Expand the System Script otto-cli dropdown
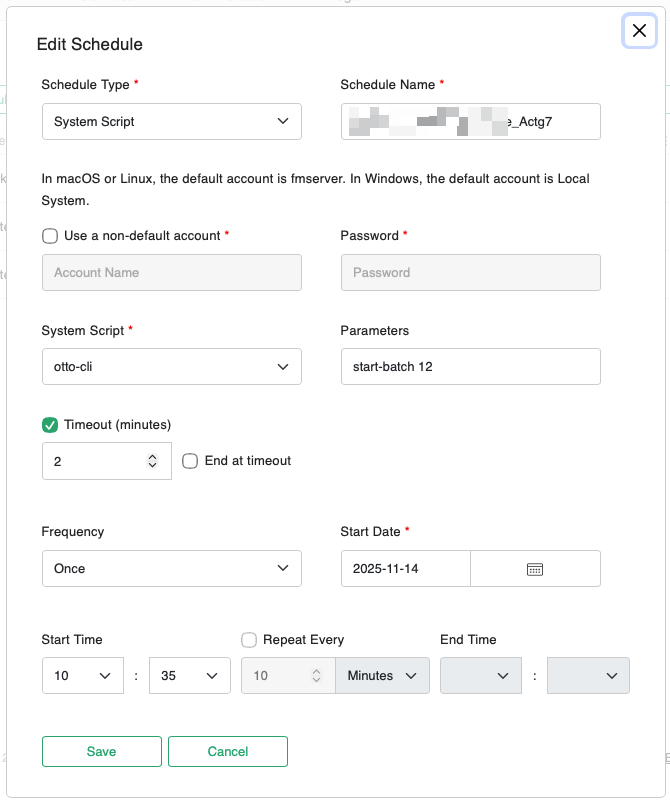Screen dimensions: 670x805 pos(171,366)
